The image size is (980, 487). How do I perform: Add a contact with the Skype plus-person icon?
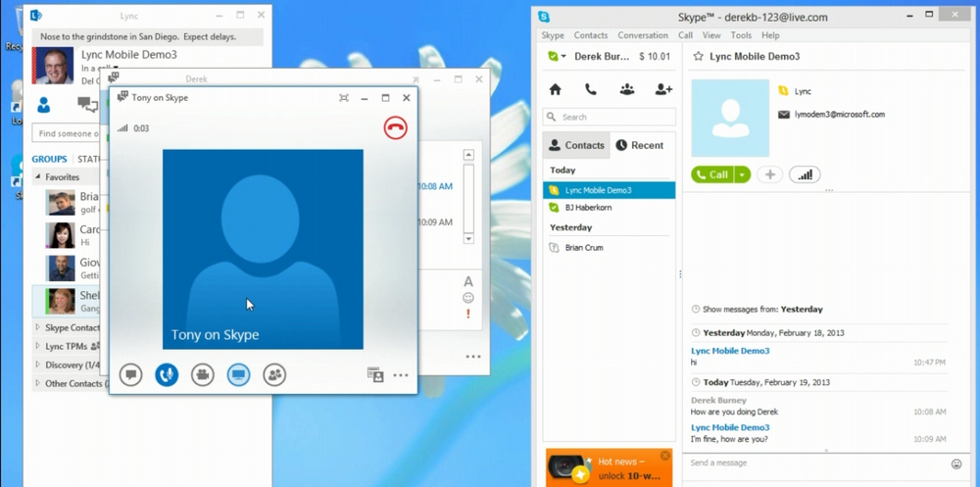click(663, 89)
